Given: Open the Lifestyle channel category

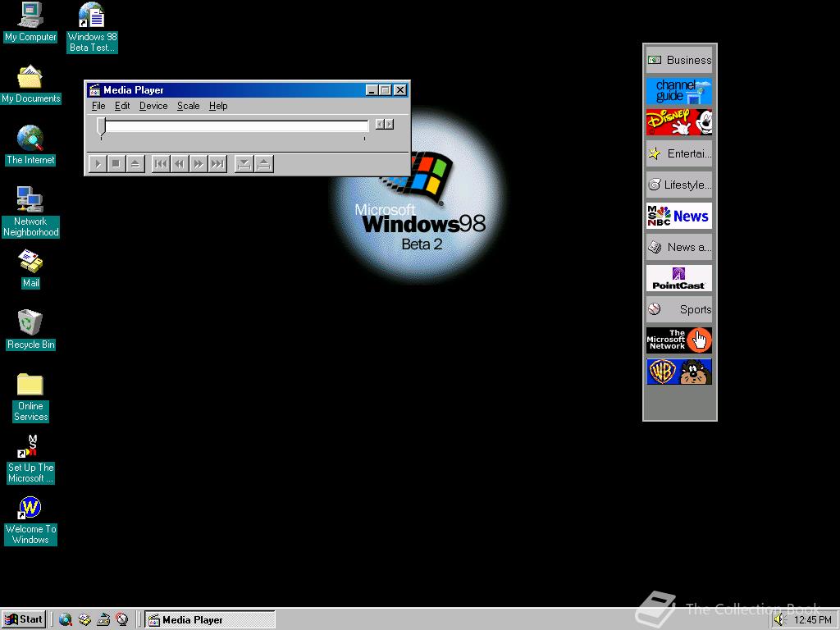Looking at the screenshot, I should coord(678,185).
